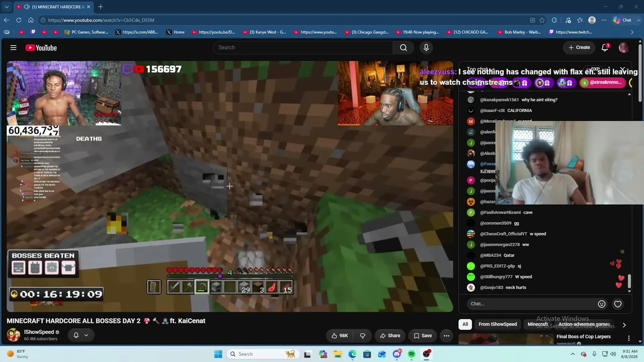This screenshot has width=644, height=362.
Task: Open the browser tab list dropdown
Action: 6,7
